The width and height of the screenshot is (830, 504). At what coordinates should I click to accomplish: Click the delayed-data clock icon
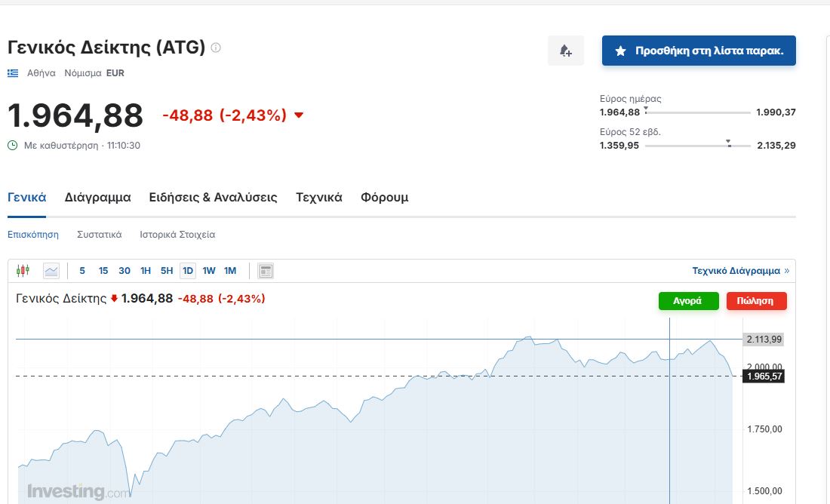click(x=12, y=145)
